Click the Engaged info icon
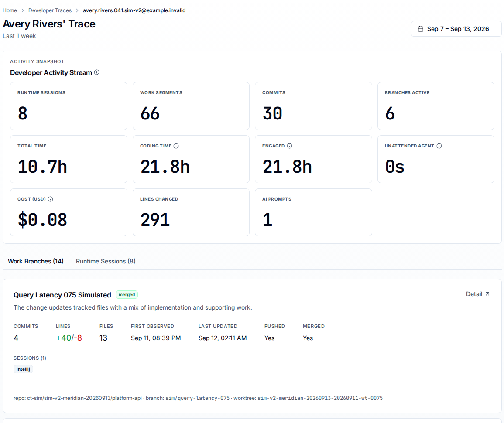This screenshot has height=423, width=504. 290,146
